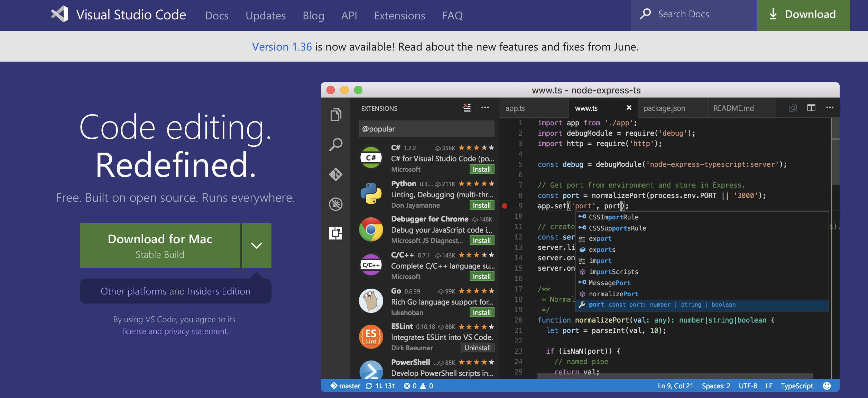The image size is (868, 398).
Task: Toggle the breakpoint on line 9
Action: (505, 206)
